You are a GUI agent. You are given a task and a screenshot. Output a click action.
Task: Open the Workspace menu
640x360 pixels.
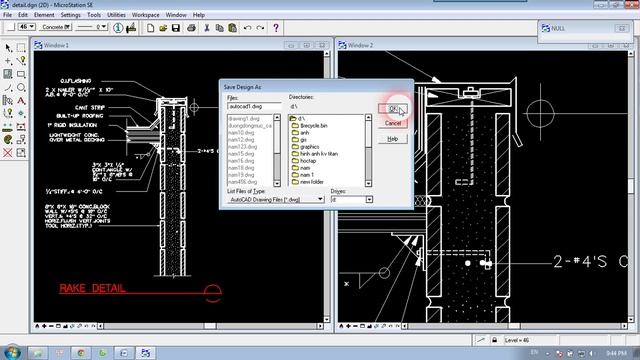[146, 15]
